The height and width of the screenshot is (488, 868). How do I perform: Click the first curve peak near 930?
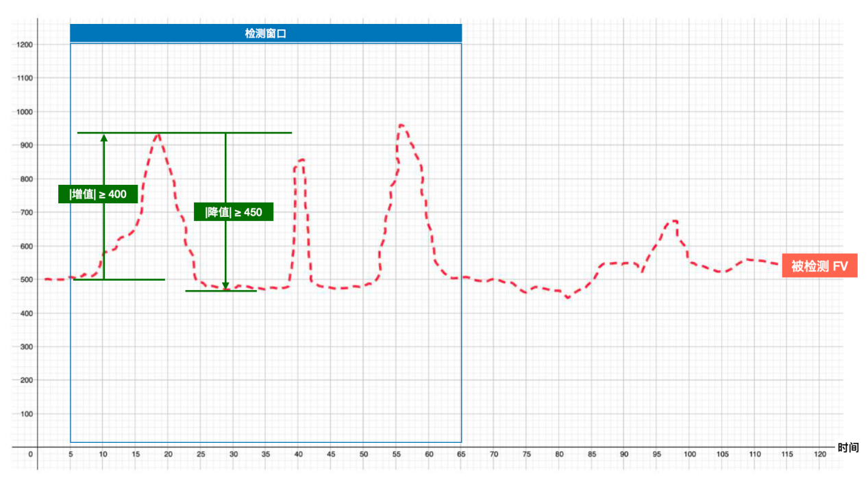click(x=158, y=134)
